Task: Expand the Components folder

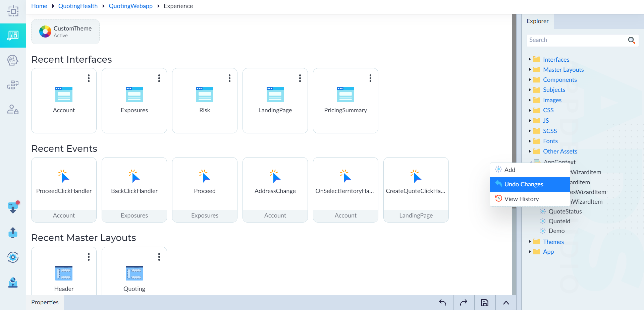Action: (x=530, y=79)
